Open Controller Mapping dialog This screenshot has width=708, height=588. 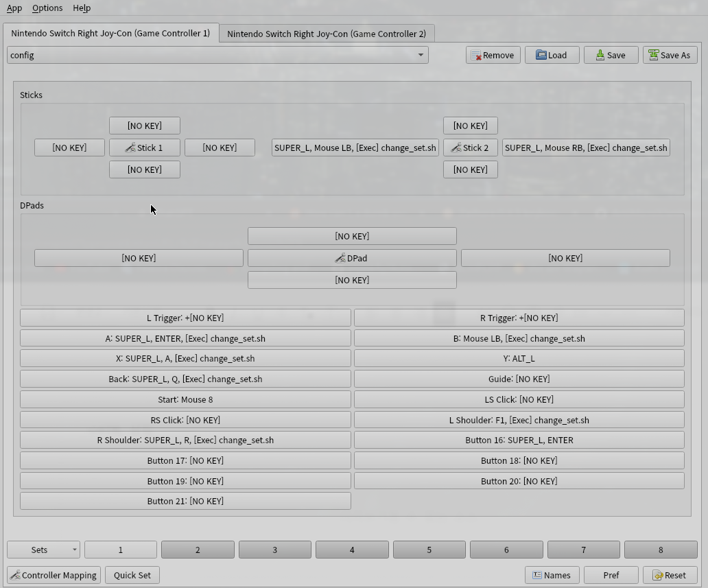54,575
